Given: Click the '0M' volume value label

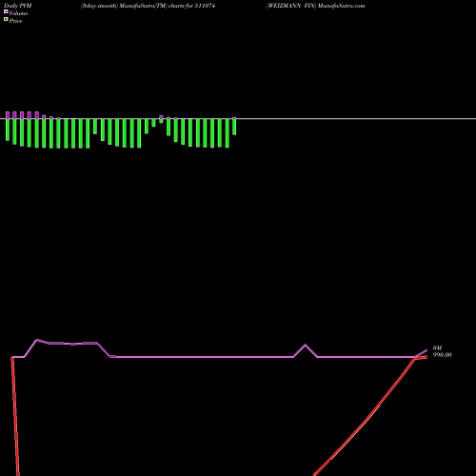Looking at the screenshot, I should coord(437,348).
